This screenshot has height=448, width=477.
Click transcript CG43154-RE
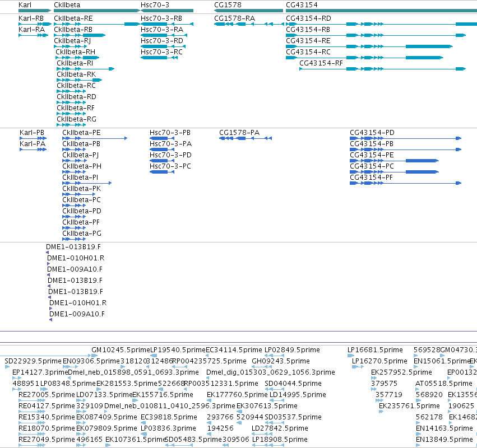coord(369,46)
